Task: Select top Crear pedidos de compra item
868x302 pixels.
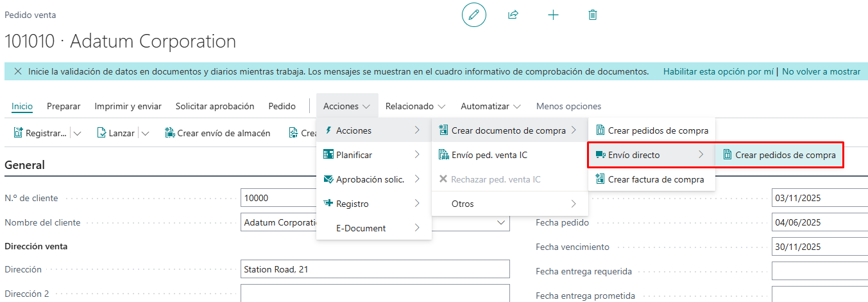Action: (x=651, y=130)
